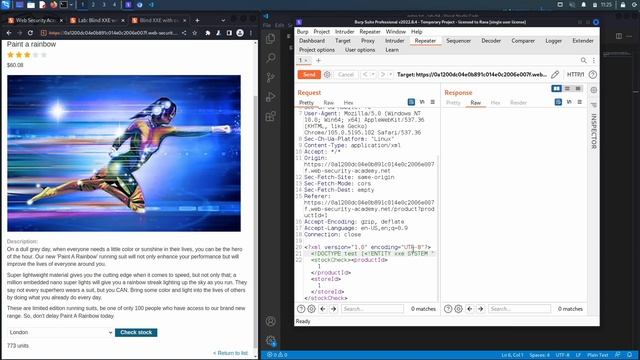
Task: Open the Project options tab
Action: (x=317, y=50)
